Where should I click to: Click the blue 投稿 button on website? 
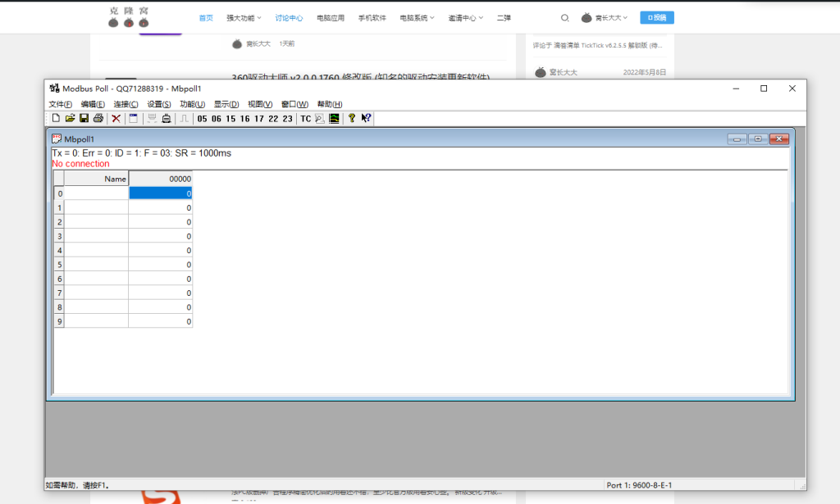coord(657,18)
